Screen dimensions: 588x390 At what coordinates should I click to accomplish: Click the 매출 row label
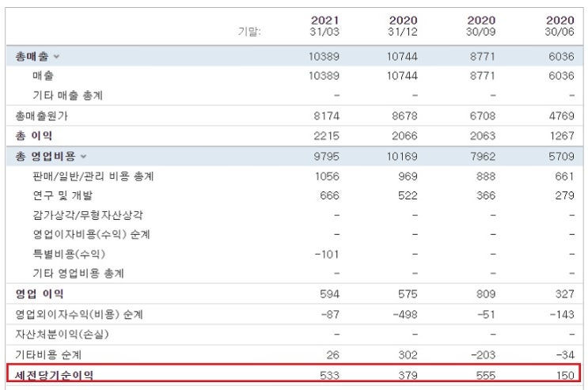[x=43, y=76]
